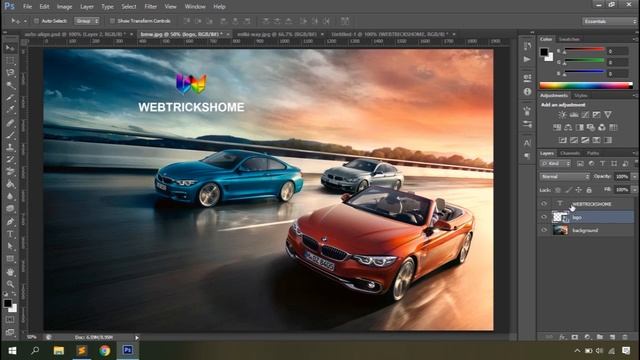The height and width of the screenshot is (360, 640).
Task: Select the Brush tool
Action: 10,135
